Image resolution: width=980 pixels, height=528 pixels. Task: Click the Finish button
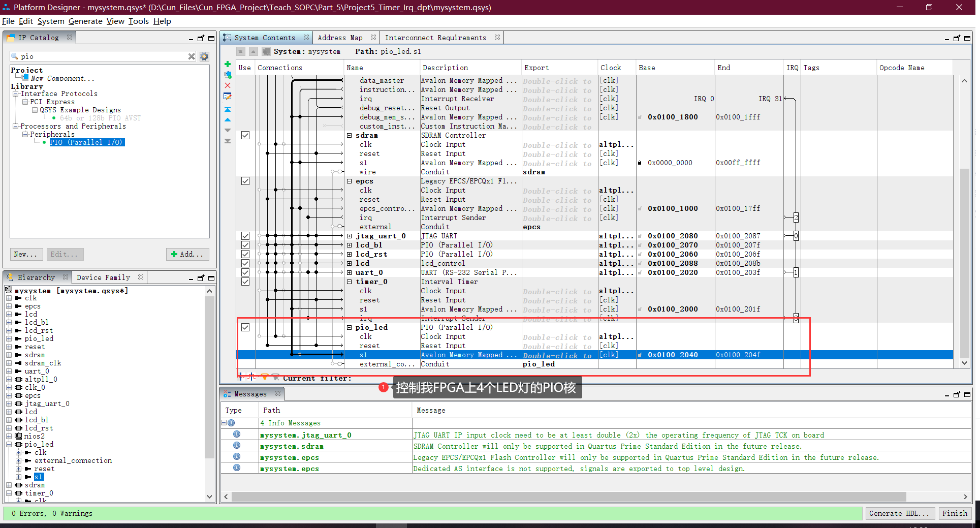(x=955, y=513)
